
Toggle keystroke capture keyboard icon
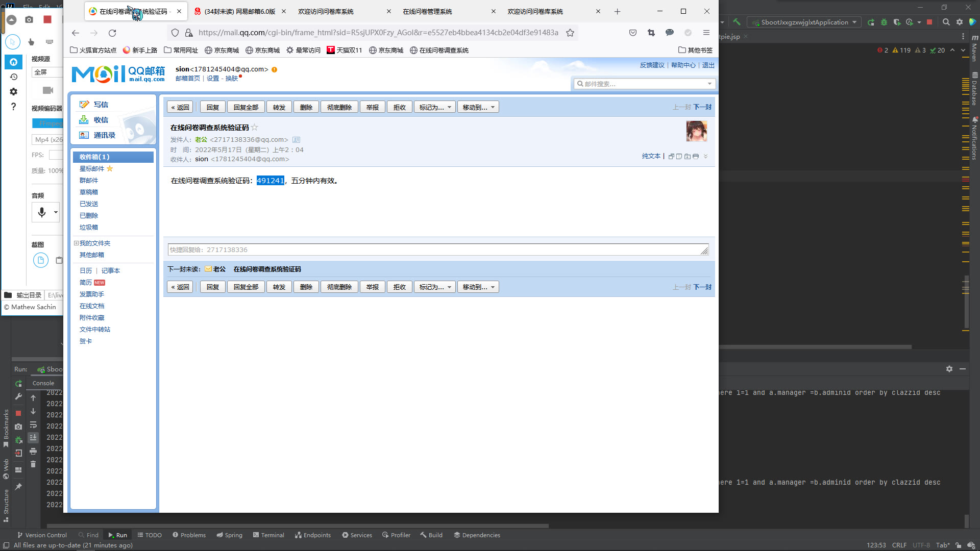tap(50, 42)
